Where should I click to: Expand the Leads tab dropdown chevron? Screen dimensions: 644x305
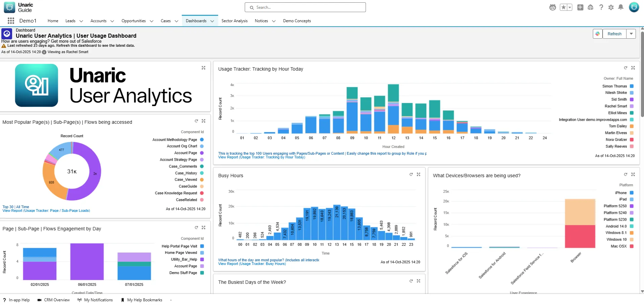[81, 21]
